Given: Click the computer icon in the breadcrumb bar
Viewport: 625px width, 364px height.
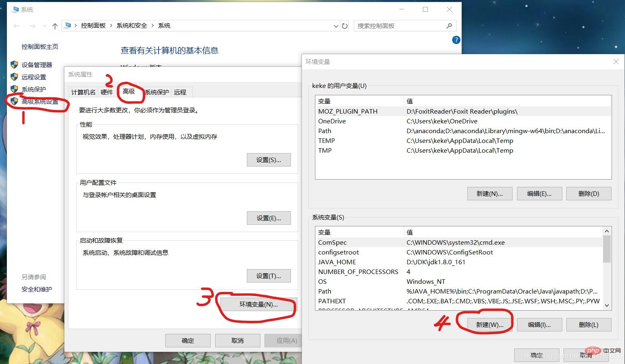Looking at the screenshot, I should [x=68, y=25].
